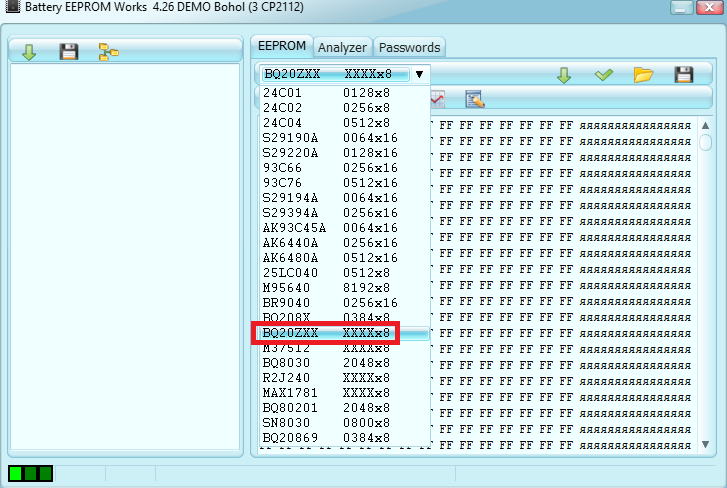Collapse the chip type dropdown arrow
Screen dimensions: 727x488
coord(420,74)
